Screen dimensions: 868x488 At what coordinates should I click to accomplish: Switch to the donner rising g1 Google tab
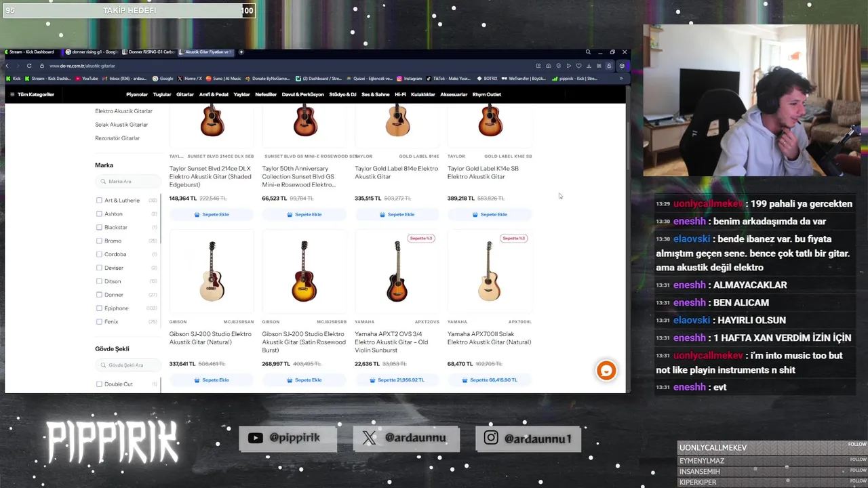point(92,52)
